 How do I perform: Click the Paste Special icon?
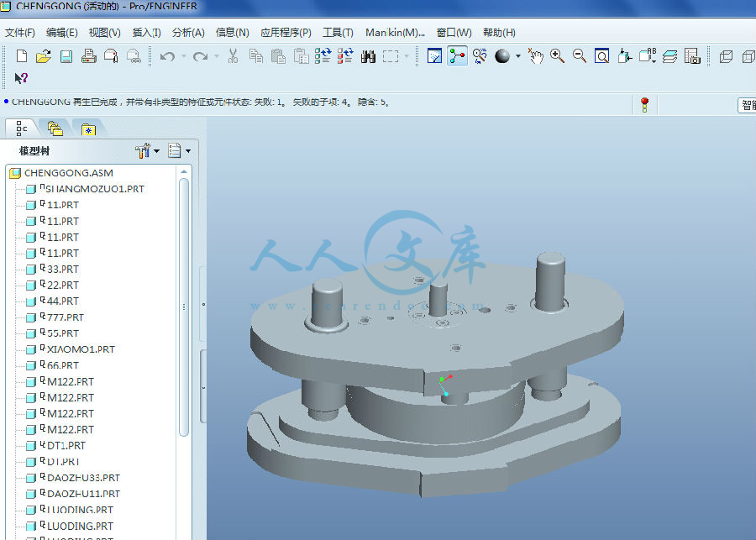[301, 56]
